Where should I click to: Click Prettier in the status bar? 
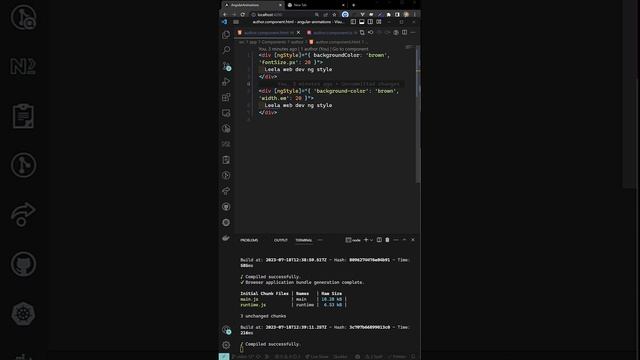[397, 357]
